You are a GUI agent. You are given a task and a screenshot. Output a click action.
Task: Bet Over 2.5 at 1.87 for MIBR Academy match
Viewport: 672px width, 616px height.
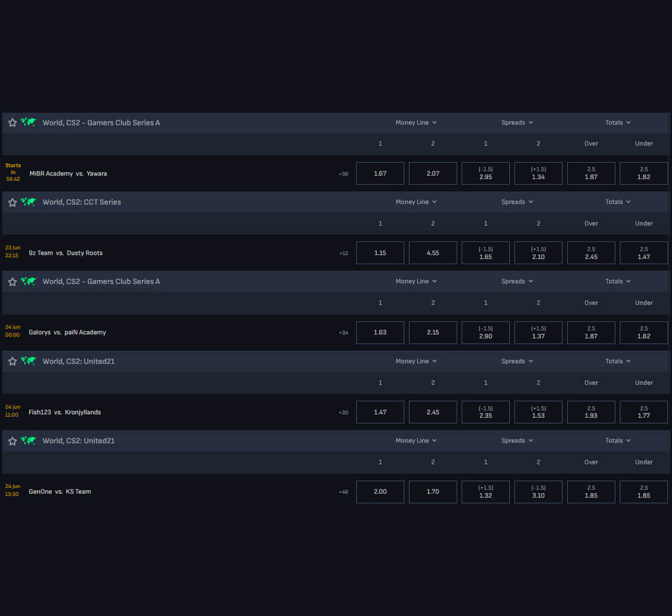tap(591, 173)
